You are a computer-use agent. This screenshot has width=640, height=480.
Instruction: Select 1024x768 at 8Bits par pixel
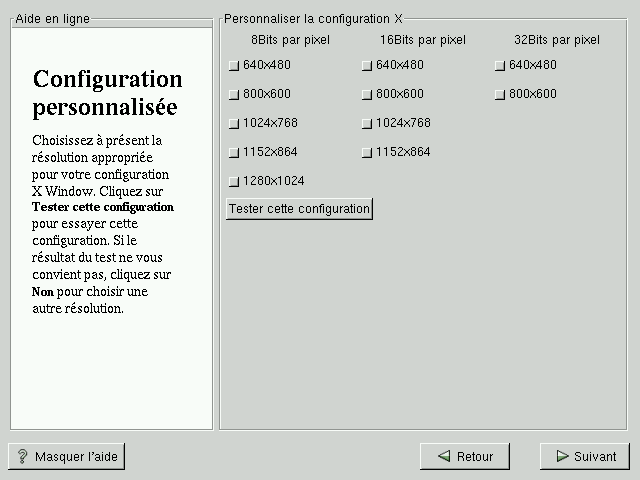[234, 124]
